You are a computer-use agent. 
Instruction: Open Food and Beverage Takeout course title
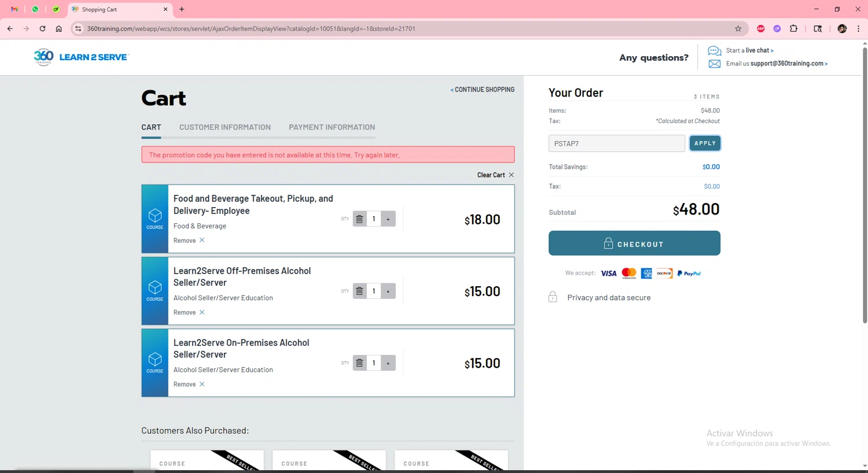point(253,205)
